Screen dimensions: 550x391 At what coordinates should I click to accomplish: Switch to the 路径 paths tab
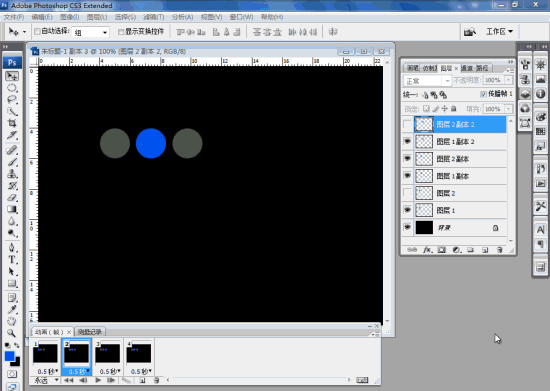click(482, 68)
